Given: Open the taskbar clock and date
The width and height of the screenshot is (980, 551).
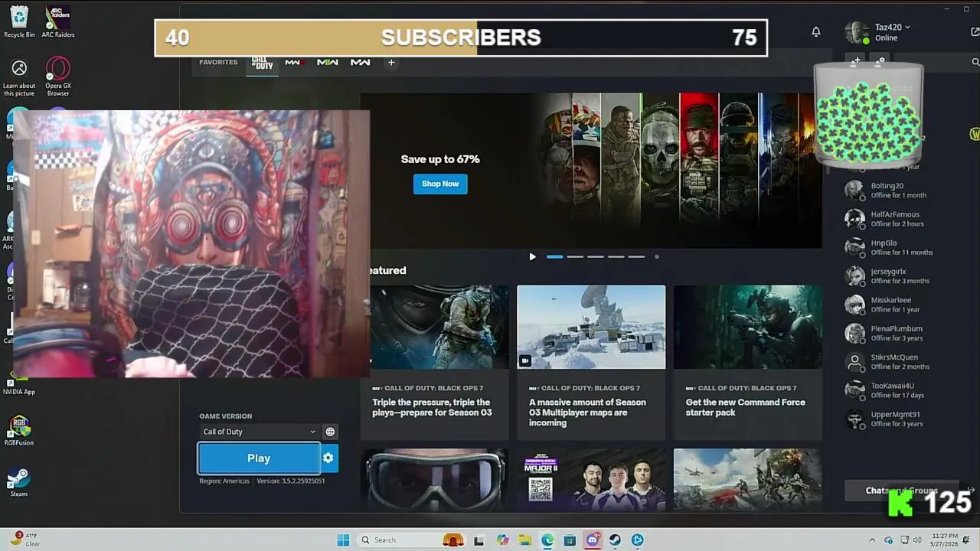Looking at the screenshot, I should [x=945, y=540].
